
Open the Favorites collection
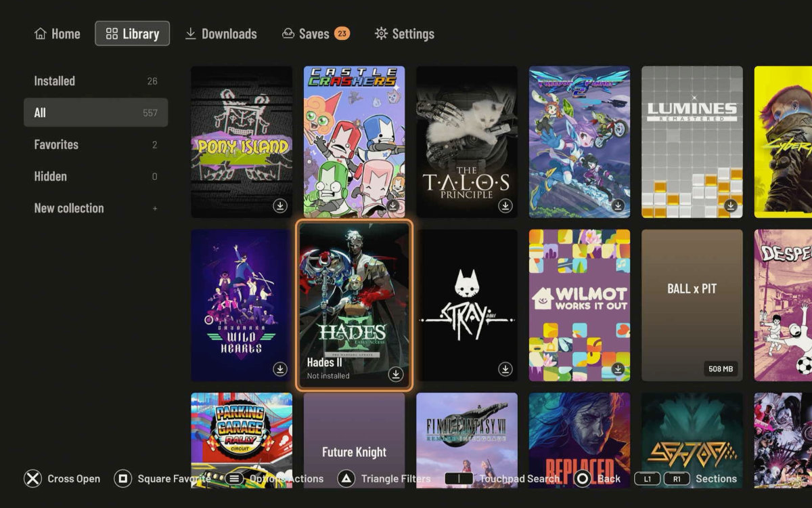(95, 144)
